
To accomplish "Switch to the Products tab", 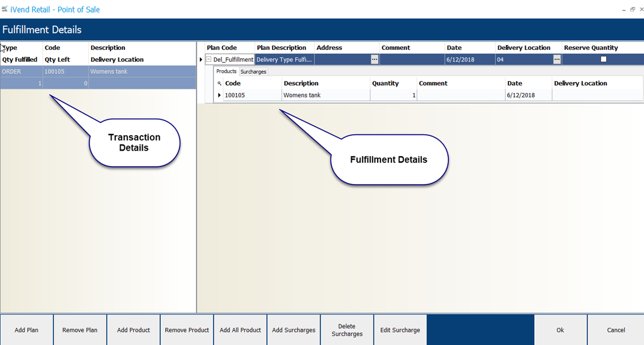I will pyautogui.click(x=226, y=71).
